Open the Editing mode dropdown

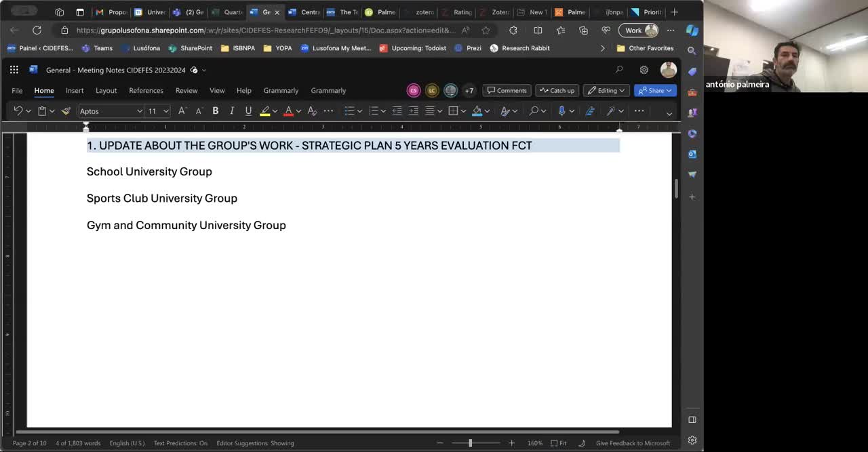606,90
